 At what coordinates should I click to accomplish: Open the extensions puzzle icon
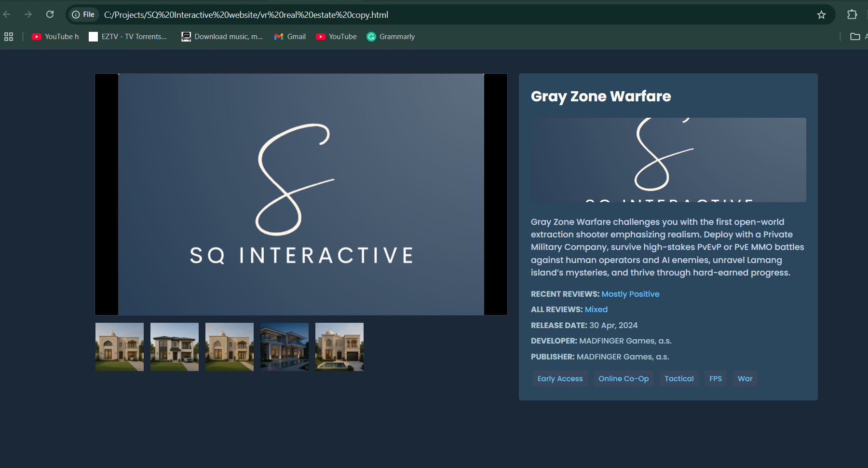tap(852, 14)
